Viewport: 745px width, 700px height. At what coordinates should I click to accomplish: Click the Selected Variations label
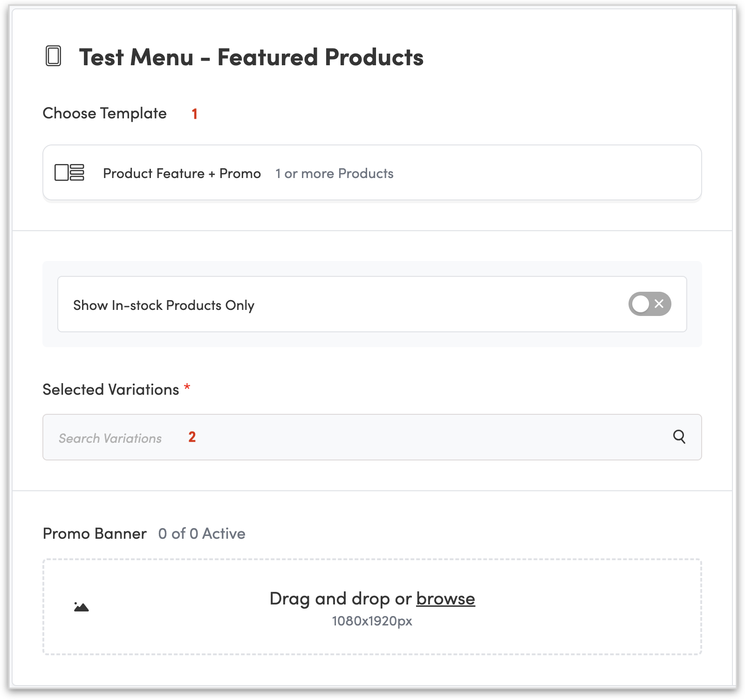tap(110, 390)
